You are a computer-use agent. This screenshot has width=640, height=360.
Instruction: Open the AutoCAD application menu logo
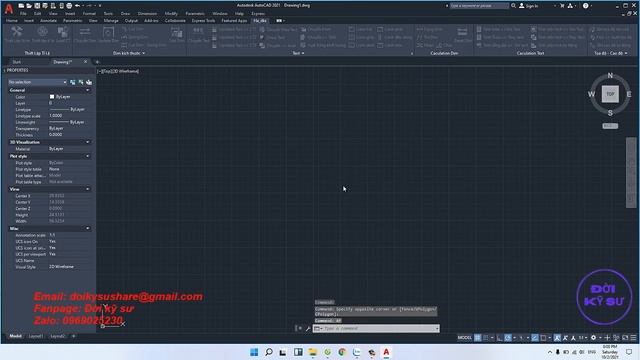[9, 8]
